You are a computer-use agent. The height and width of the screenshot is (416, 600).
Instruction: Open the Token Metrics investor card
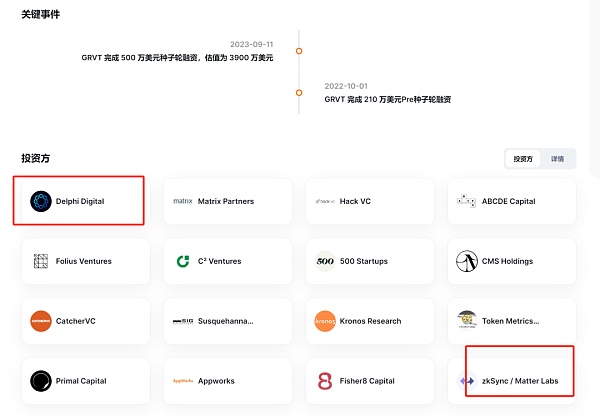512,321
